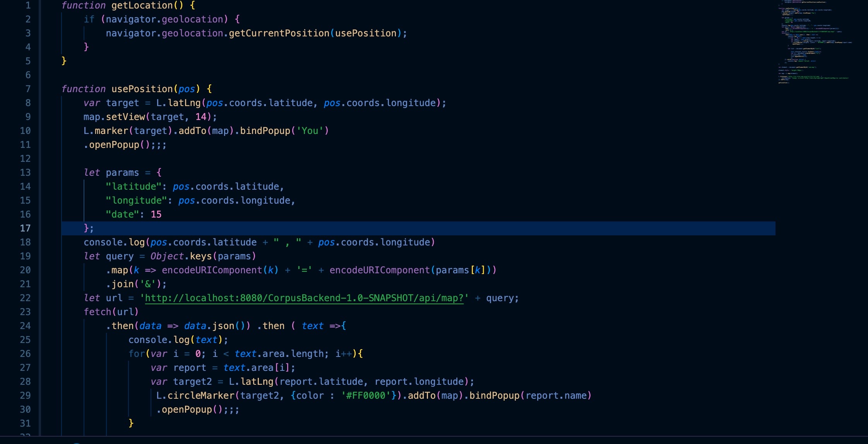Click line number 17 in the gutter
The width and height of the screenshot is (868, 444).
tap(25, 228)
